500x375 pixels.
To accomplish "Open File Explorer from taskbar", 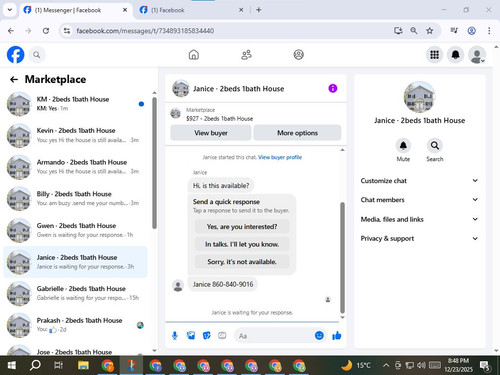I will pyautogui.click(x=83, y=365).
